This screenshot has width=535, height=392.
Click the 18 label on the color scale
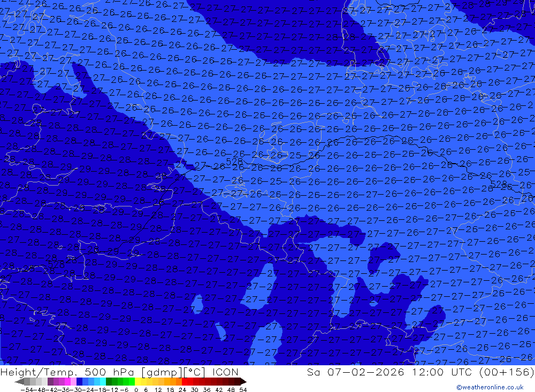tap(170, 390)
